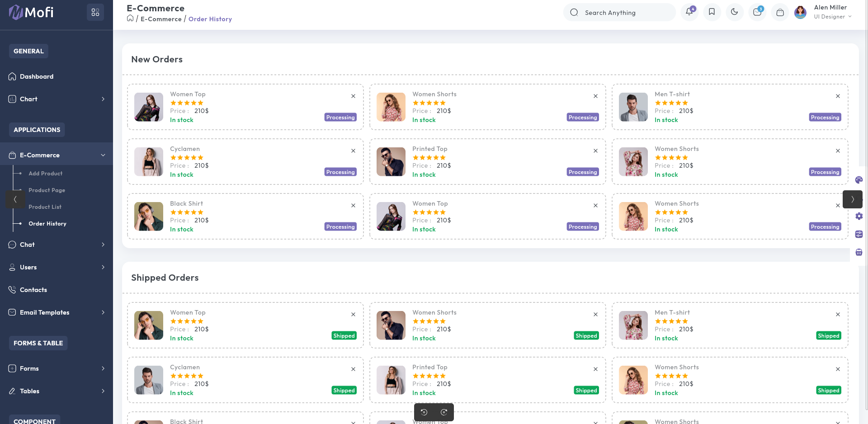This screenshot has width=868, height=424.
Task: Go to Dashboard in the sidebar
Action: [x=37, y=76]
